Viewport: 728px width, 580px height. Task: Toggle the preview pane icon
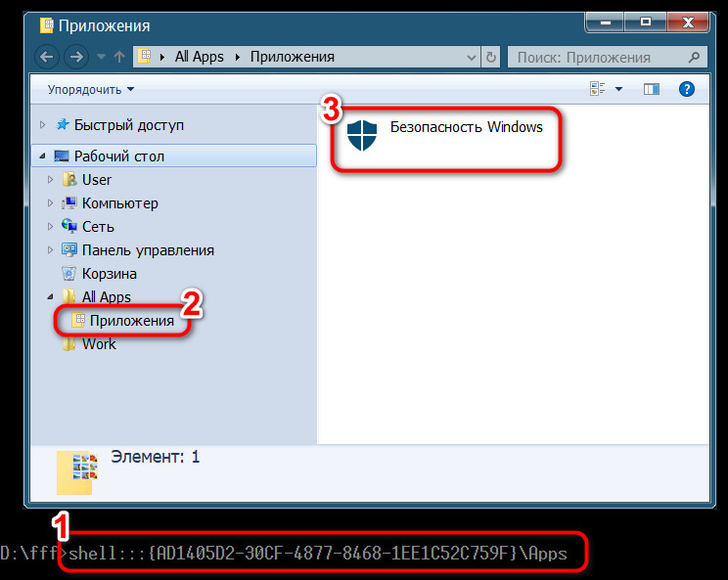click(652, 89)
